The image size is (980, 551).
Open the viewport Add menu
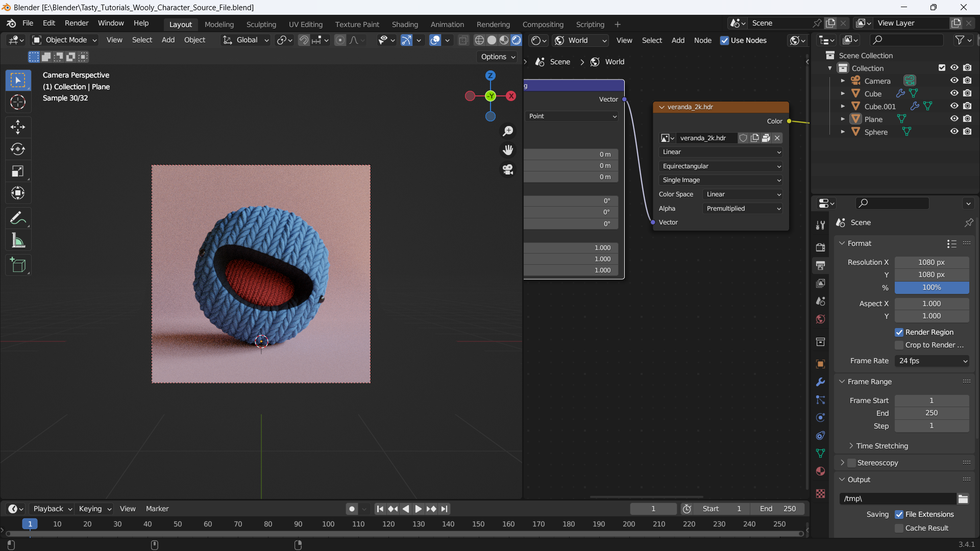168,40
